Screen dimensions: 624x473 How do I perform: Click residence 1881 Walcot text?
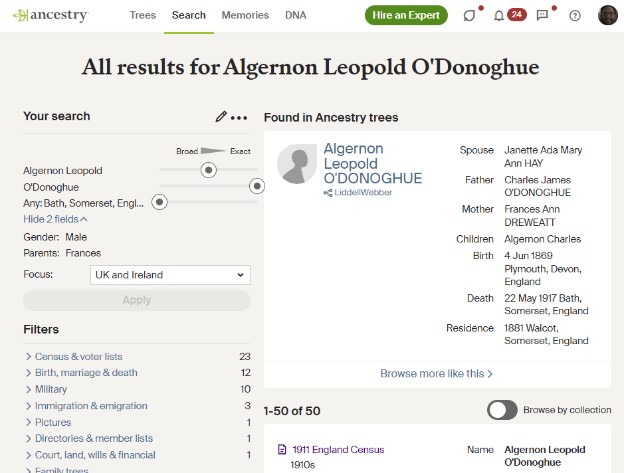click(x=546, y=334)
